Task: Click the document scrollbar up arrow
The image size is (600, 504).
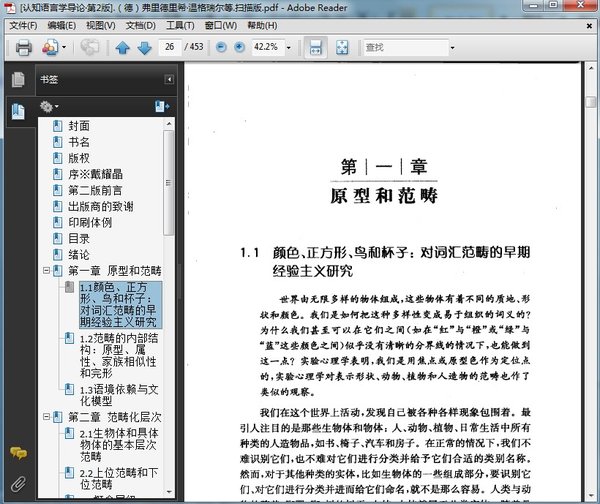Action: click(x=591, y=69)
